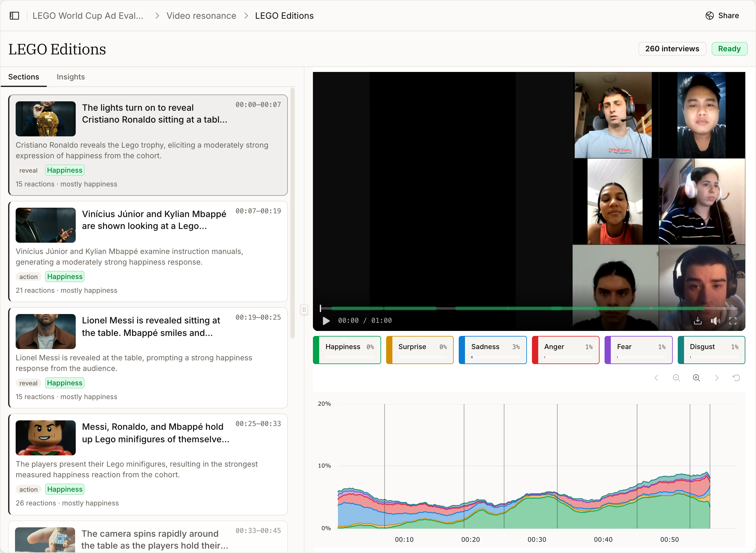Click the Ready status badge

coord(729,49)
